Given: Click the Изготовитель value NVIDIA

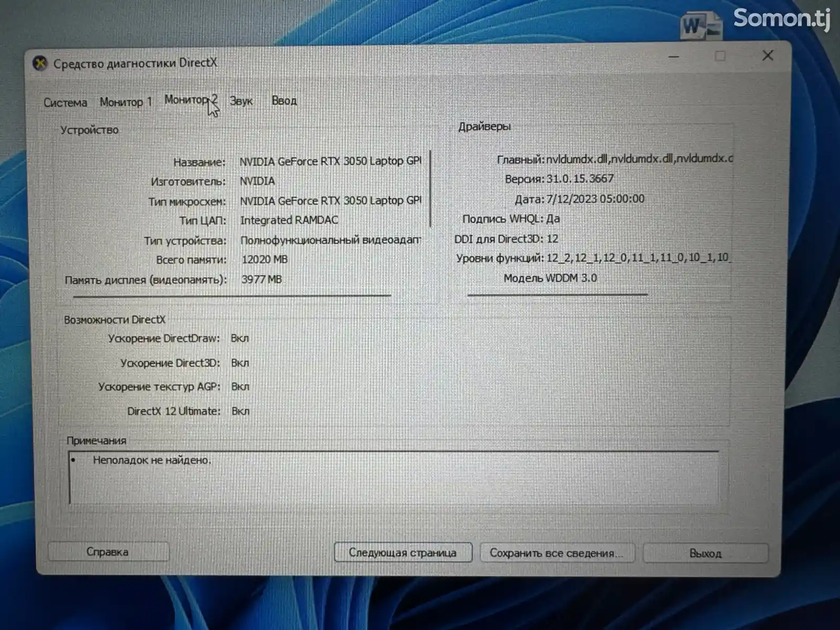Looking at the screenshot, I should pyautogui.click(x=257, y=181).
